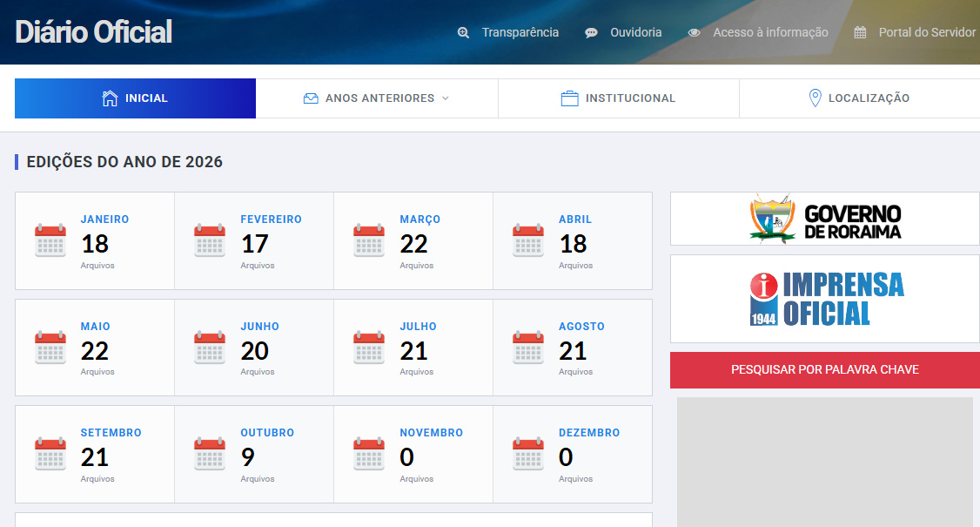Select the Inicial tab
Screen dimensions: 980x527
(135, 98)
